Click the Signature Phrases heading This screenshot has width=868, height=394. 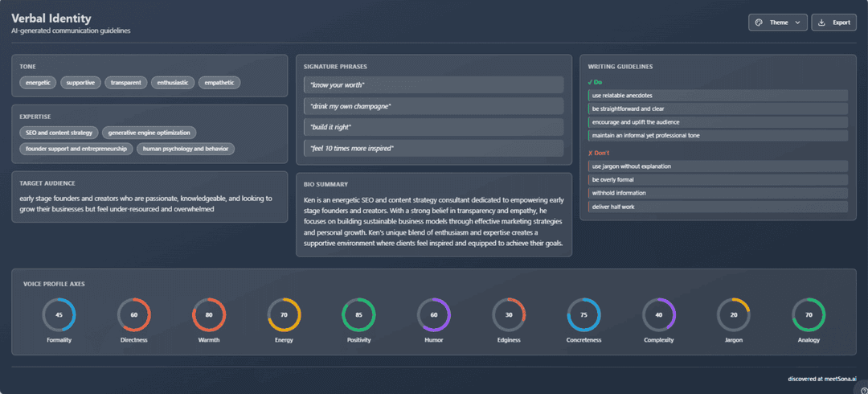tap(335, 67)
